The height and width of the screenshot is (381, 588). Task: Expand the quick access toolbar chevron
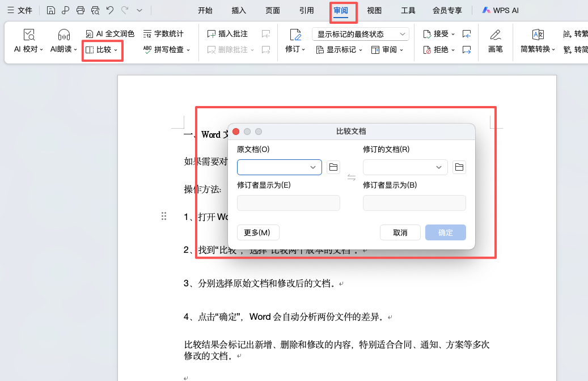[139, 11]
